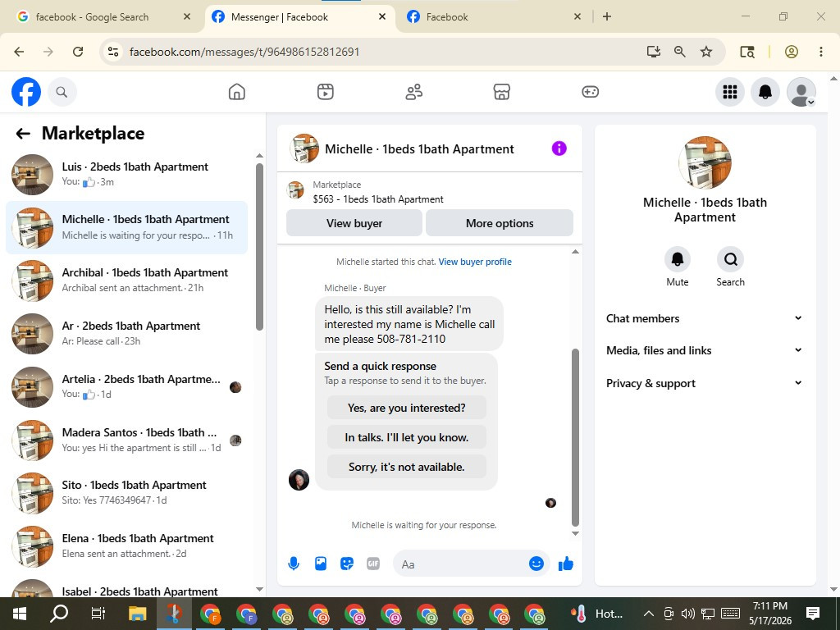Open Archibal 1beds 1bath Apartment chat
Image resolution: width=840 pixels, height=630 pixels.
[x=127, y=281]
